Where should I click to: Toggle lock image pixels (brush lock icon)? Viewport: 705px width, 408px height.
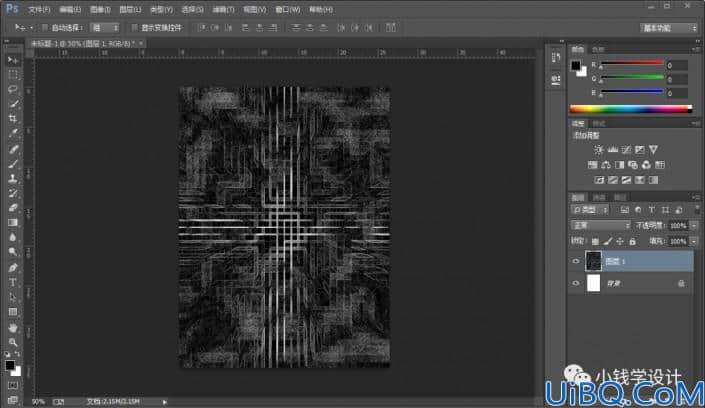pyautogui.click(x=607, y=242)
